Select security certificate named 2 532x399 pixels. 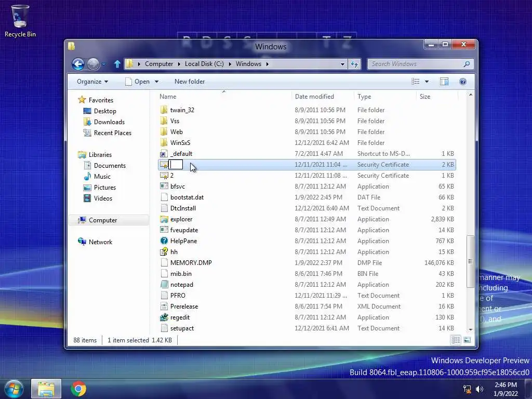171,176
